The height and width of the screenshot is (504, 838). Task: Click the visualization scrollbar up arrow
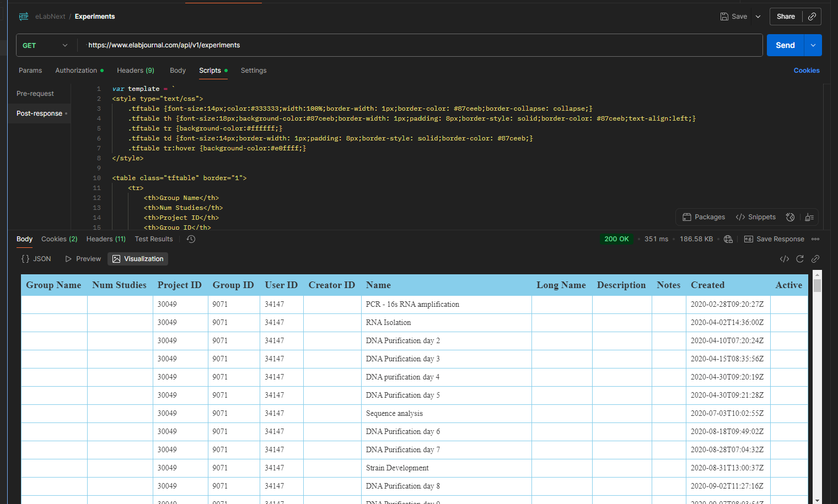818,274
